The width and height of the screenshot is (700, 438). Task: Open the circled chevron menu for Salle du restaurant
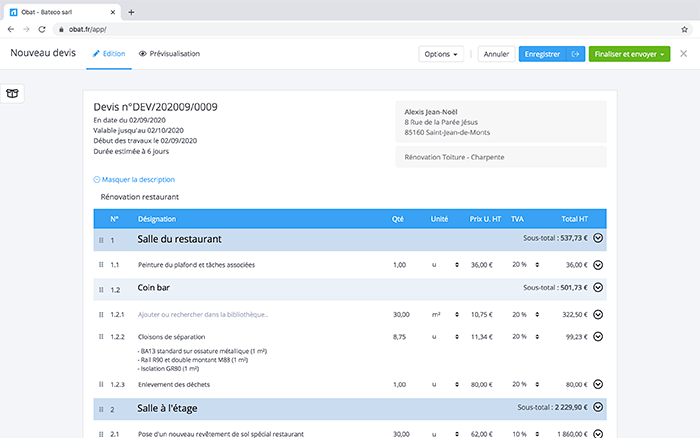(x=598, y=238)
